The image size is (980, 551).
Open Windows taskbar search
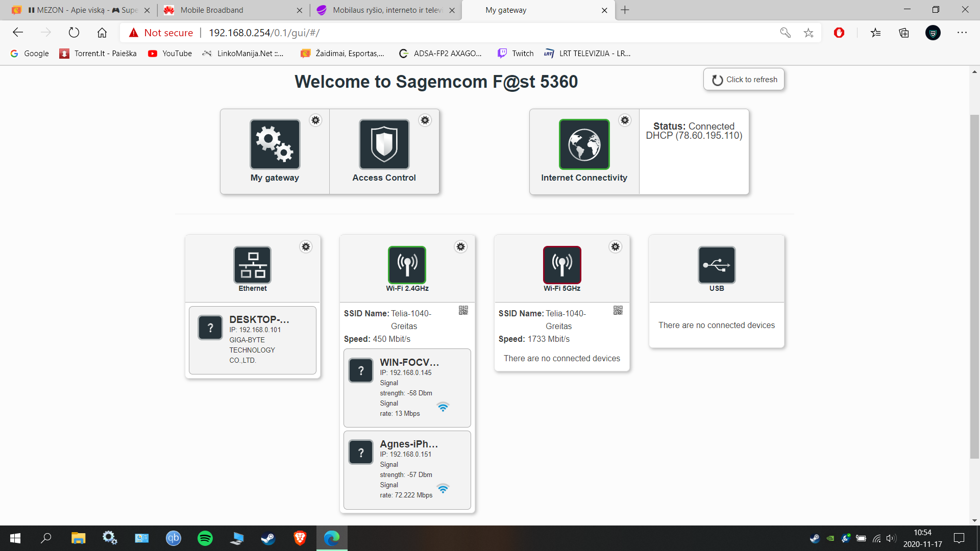[x=46, y=538]
